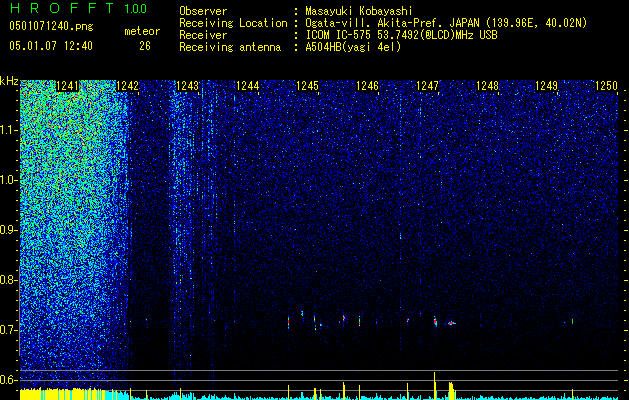Click the 0.6 kHz axis label

9,380
